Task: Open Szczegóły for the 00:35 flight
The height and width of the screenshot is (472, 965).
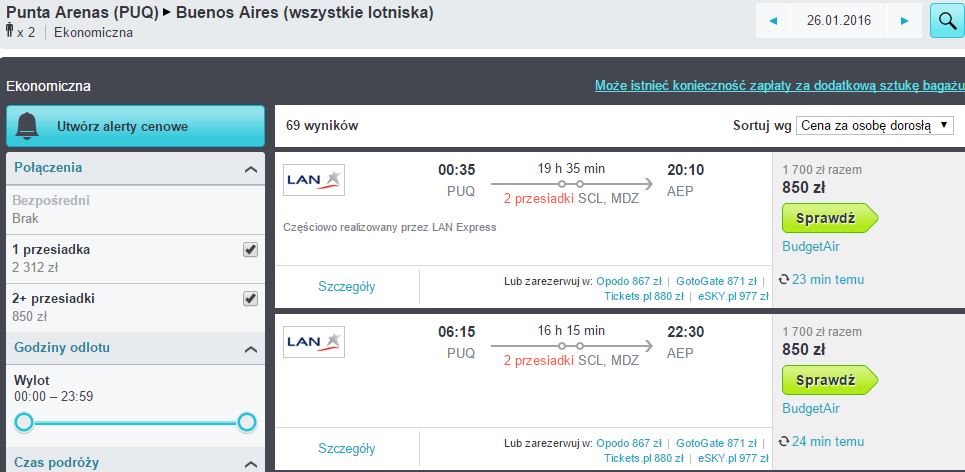Action: click(346, 286)
